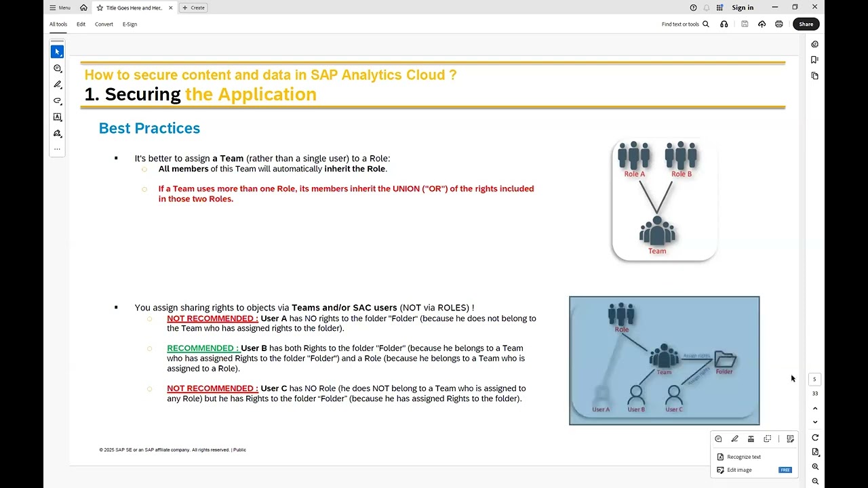The image size is (868, 488).
Task: Choose the freehand Draw loop tool
Action: (x=58, y=100)
